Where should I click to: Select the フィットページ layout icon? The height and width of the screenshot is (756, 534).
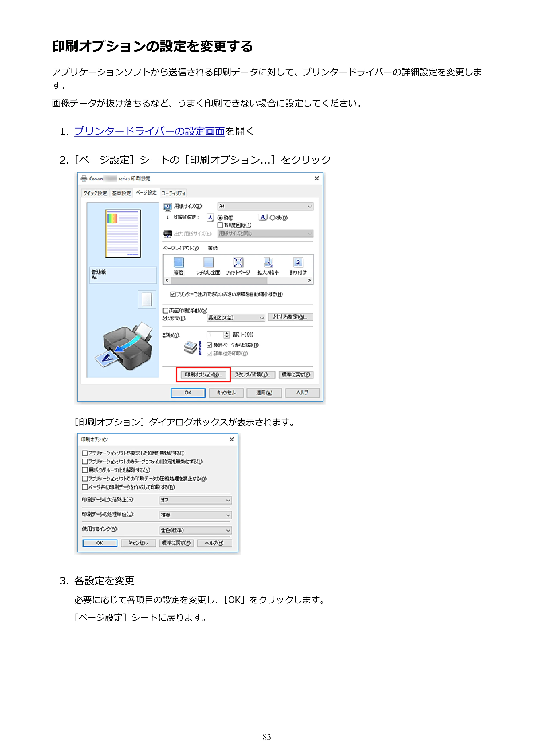[x=238, y=262]
